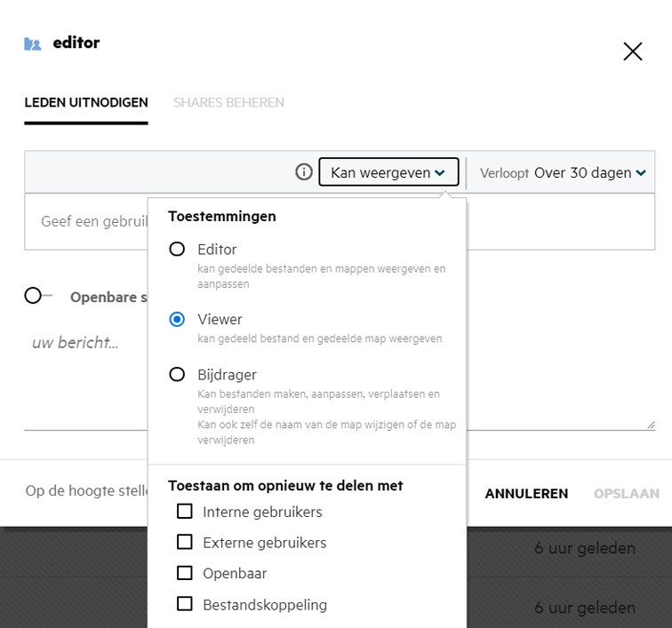Select the Editor permission radio button
This screenshot has width=672, height=628.
tap(177, 250)
